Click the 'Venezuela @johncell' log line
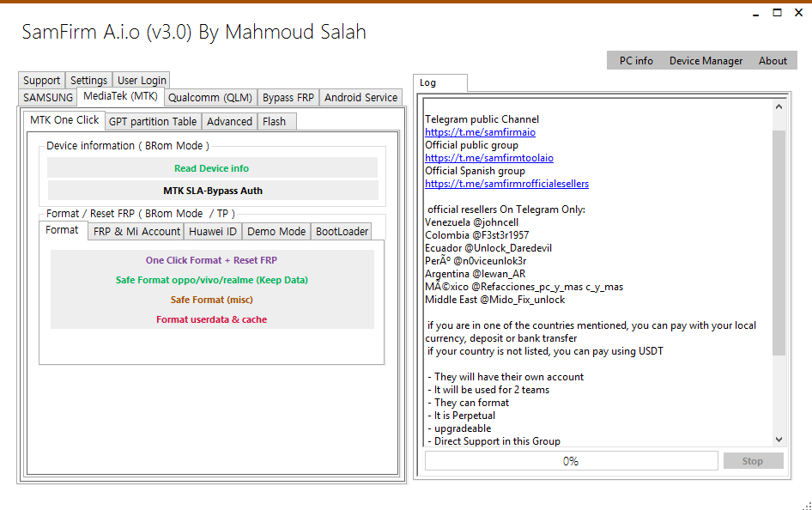 (x=471, y=222)
